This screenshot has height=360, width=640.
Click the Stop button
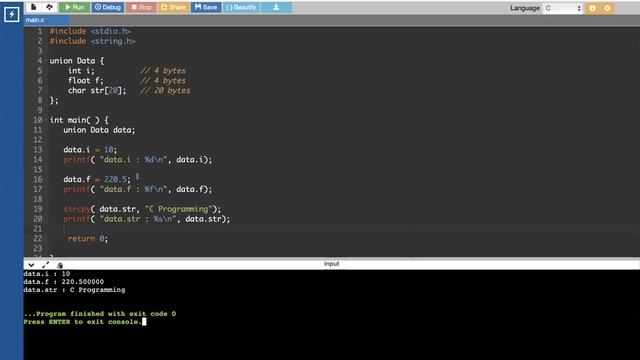pyautogui.click(x=141, y=7)
